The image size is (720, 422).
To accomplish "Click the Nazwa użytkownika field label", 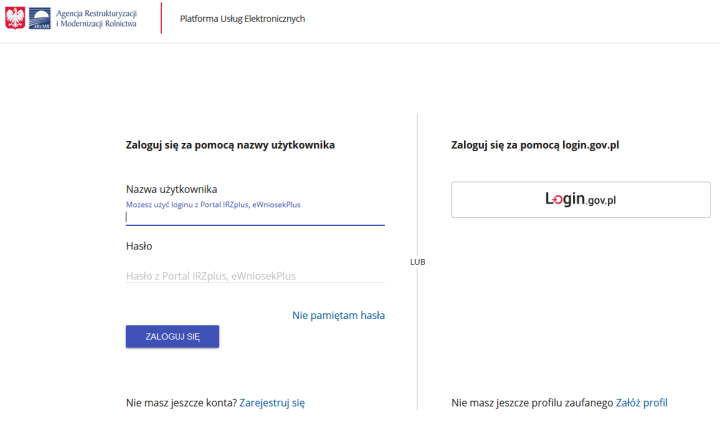I will 171,189.
